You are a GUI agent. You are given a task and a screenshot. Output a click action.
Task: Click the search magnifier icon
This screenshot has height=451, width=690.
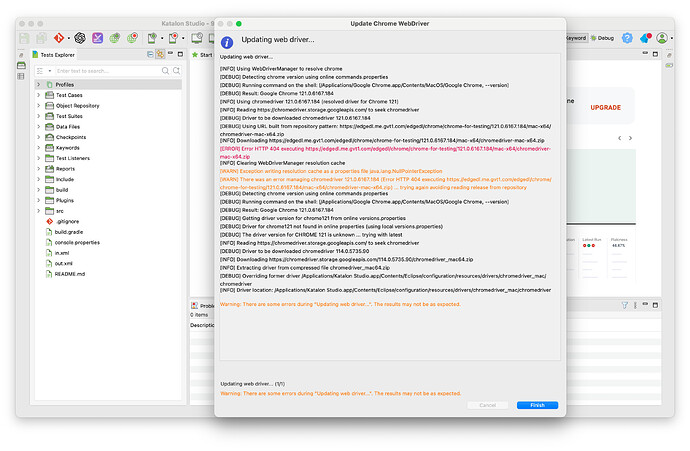(165, 71)
